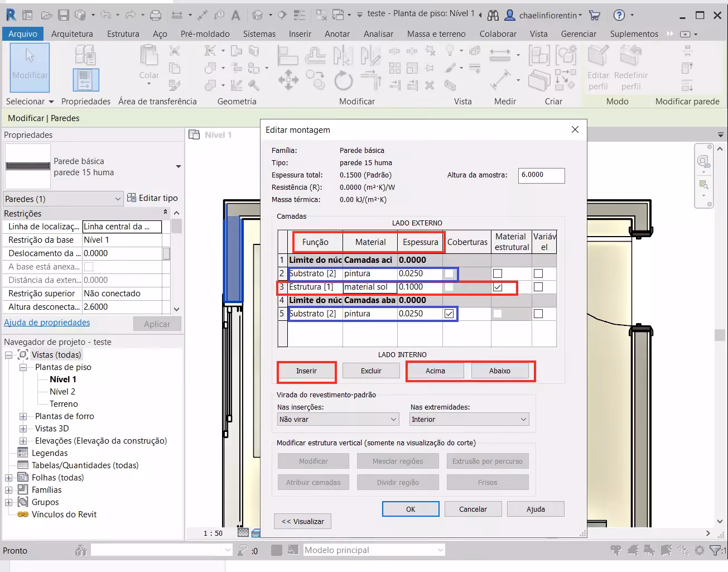
Task: Expand the Vistas 3D tree node
Action: (x=23, y=429)
